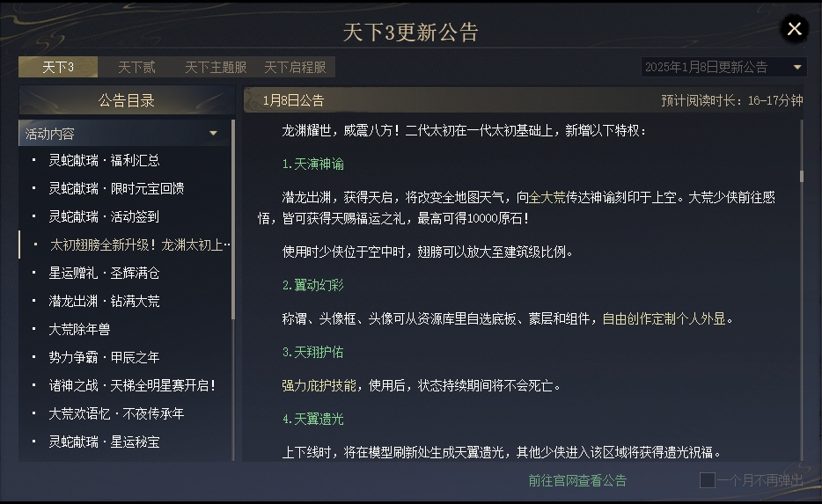Open the 天下启程服 tab
822x504 pixels.
(295, 67)
